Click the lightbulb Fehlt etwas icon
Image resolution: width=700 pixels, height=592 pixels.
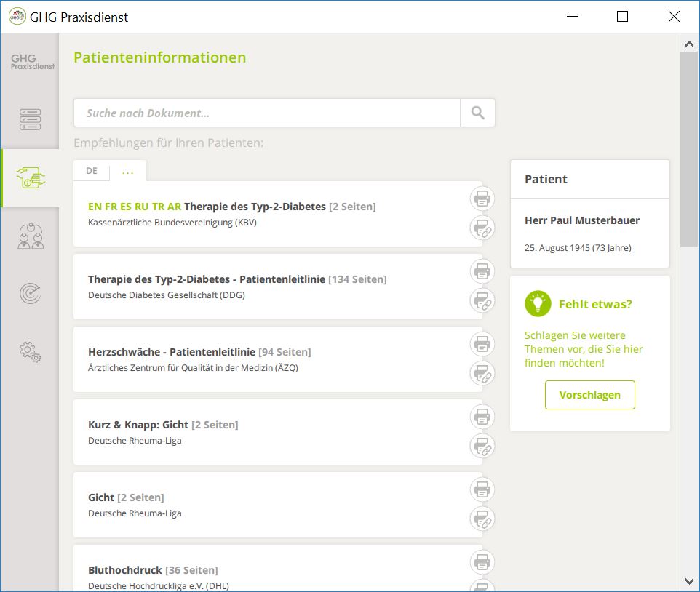pos(538,304)
